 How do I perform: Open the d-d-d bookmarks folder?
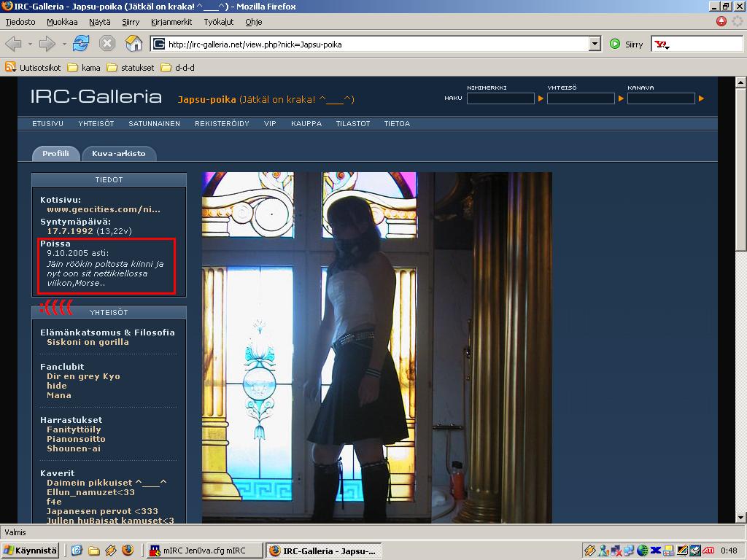click(x=178, y=68)
